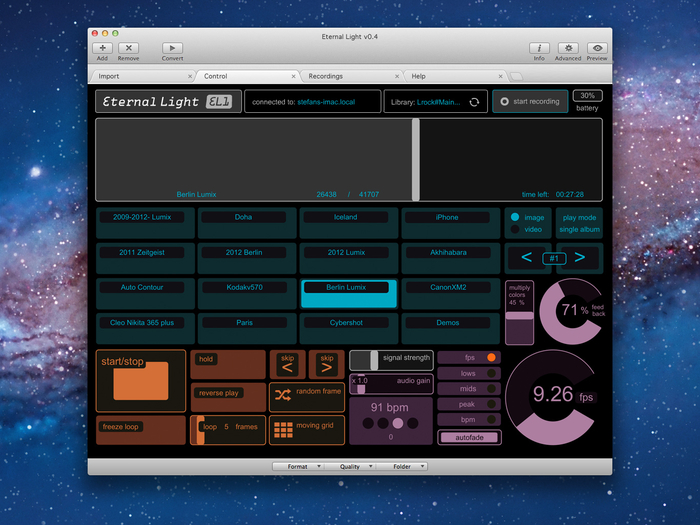Select the image radio button
The height and width of the screenshot is (525, 700).
pyautogui.click(x=515, y=217)
